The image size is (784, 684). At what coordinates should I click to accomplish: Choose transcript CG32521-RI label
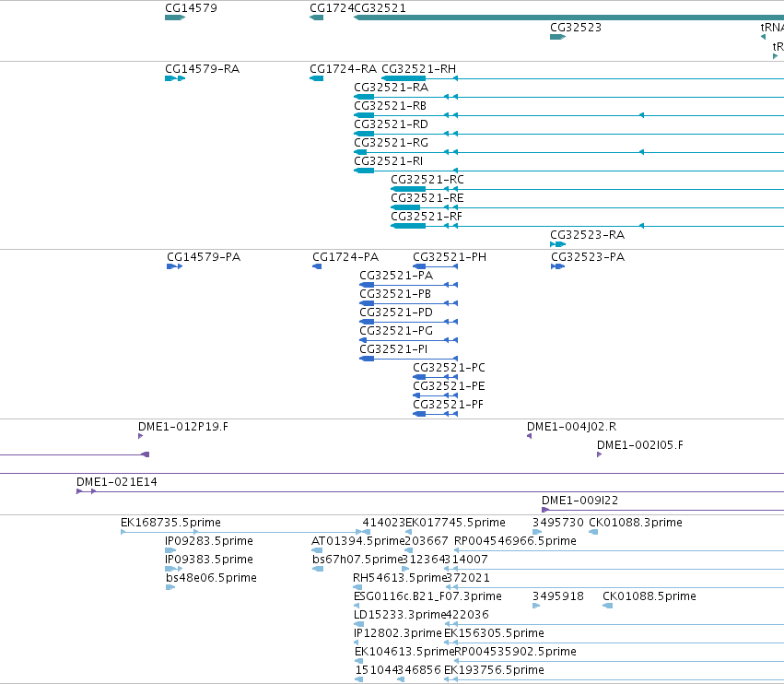click(x=389, y=161)
